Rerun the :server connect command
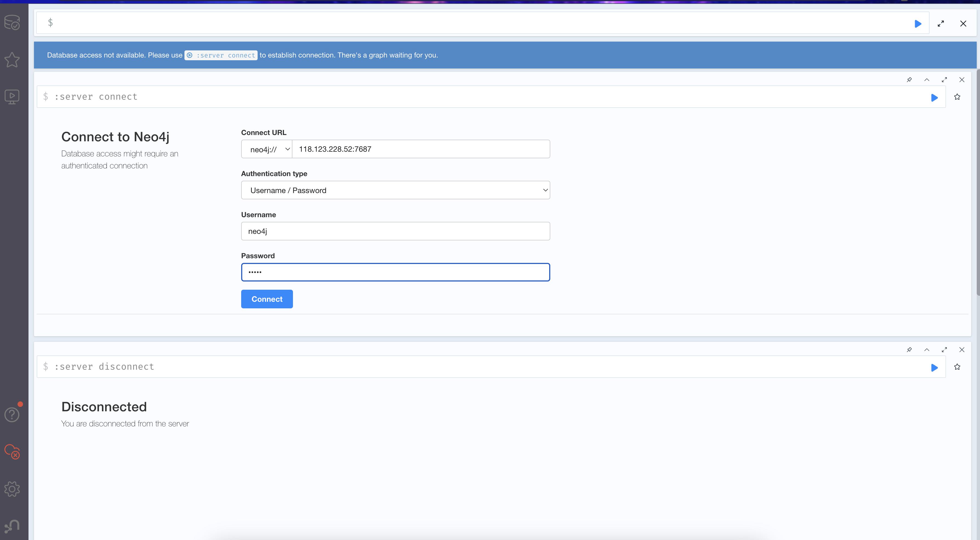The height and width of the screenshot is (540, 980). point(934,98)
